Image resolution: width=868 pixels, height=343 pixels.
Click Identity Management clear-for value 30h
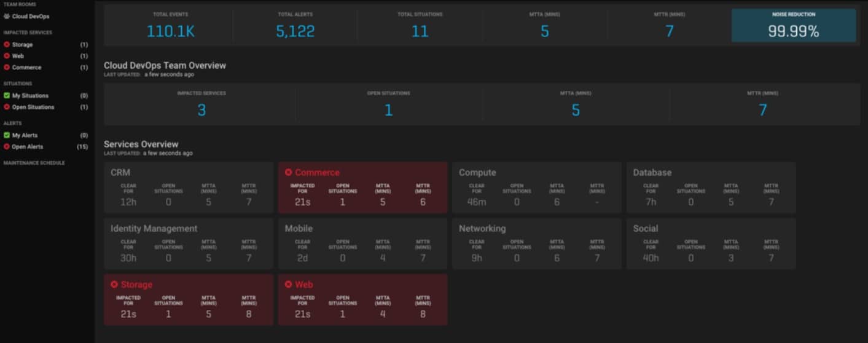point(128,258)
